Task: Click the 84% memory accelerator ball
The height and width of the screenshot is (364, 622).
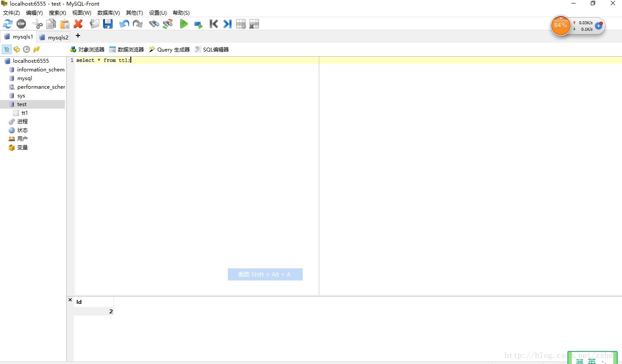Action: point(560,26)
